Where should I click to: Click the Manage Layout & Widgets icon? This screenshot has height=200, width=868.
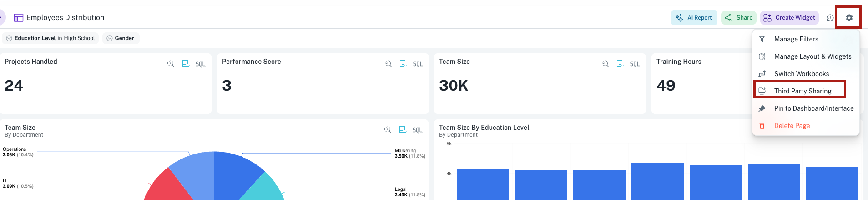[762, 56]
